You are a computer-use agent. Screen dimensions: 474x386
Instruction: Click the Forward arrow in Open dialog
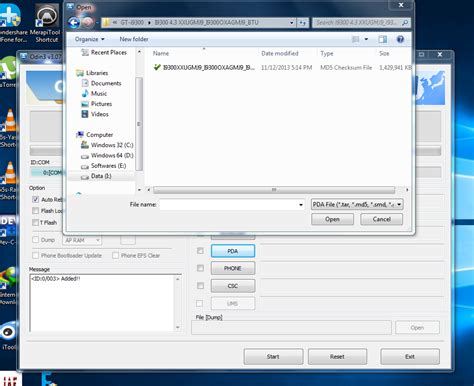tap(88, 23)
